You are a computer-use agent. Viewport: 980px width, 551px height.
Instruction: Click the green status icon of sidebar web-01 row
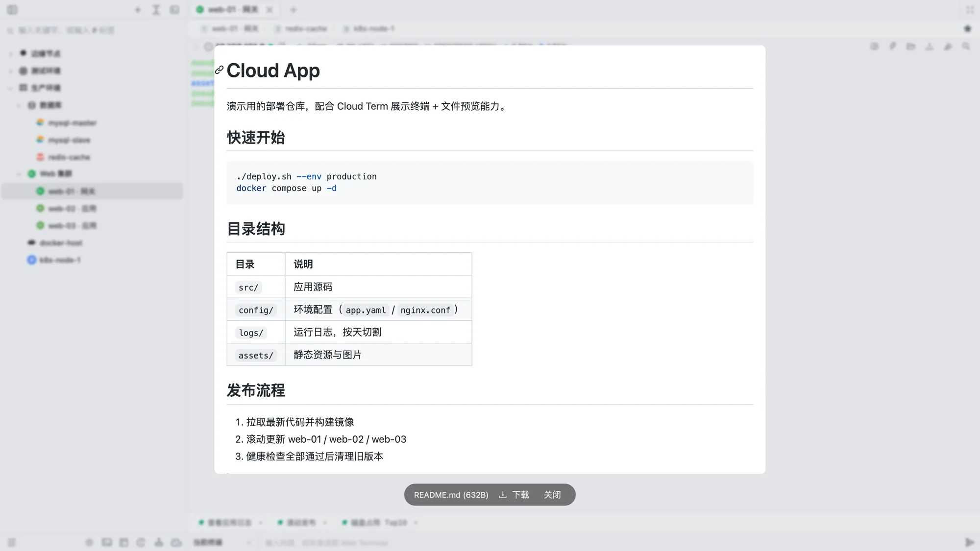click(40, 191)
